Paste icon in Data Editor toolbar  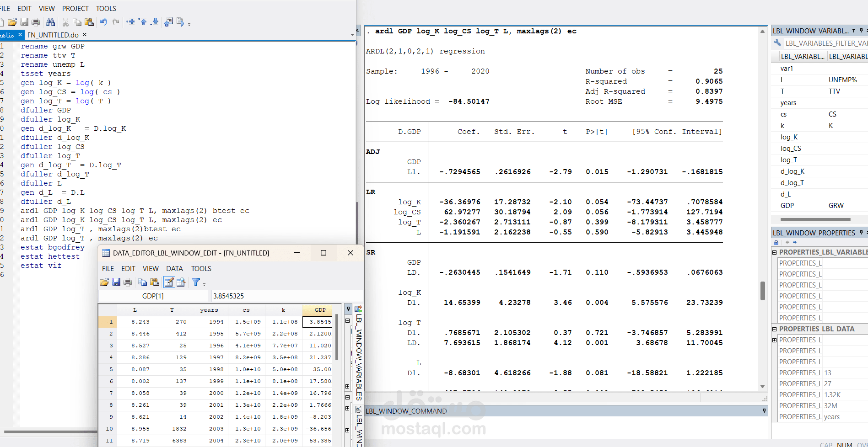click(155, 282)
